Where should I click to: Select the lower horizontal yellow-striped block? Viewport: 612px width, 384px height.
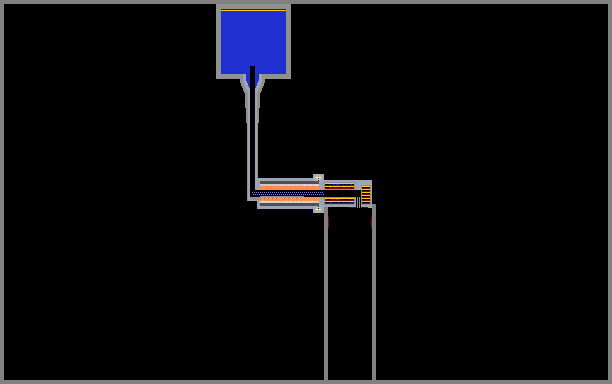coord(339,201)
